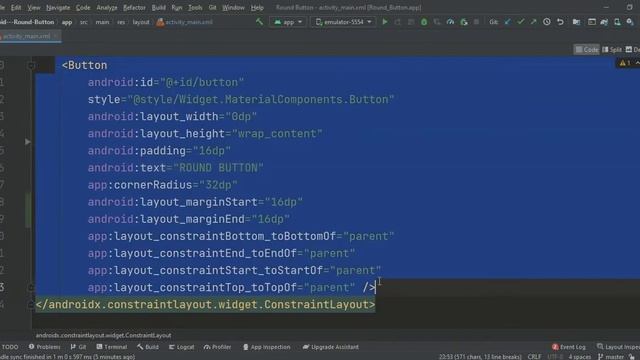
Task: Click the green Run app play button
Action: pyautogui.click(x=384, y=22)
